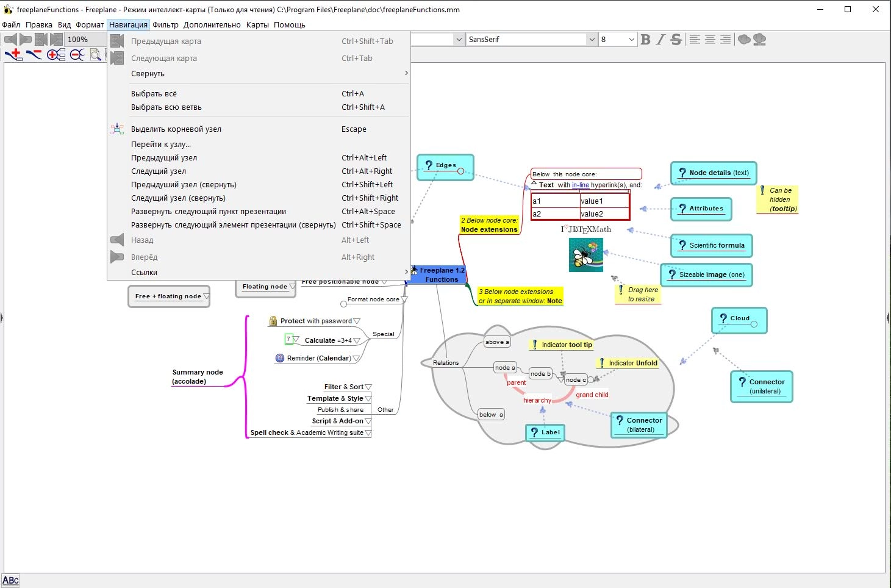This screenshot has width=891, height=588.
Task: Toggle bold formatting button
Action: coord(645,40)
